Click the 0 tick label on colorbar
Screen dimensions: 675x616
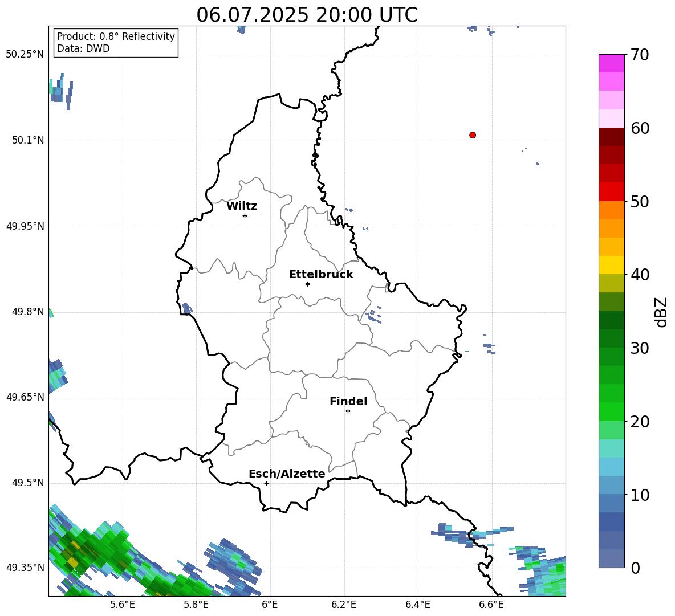coord(636,568)
